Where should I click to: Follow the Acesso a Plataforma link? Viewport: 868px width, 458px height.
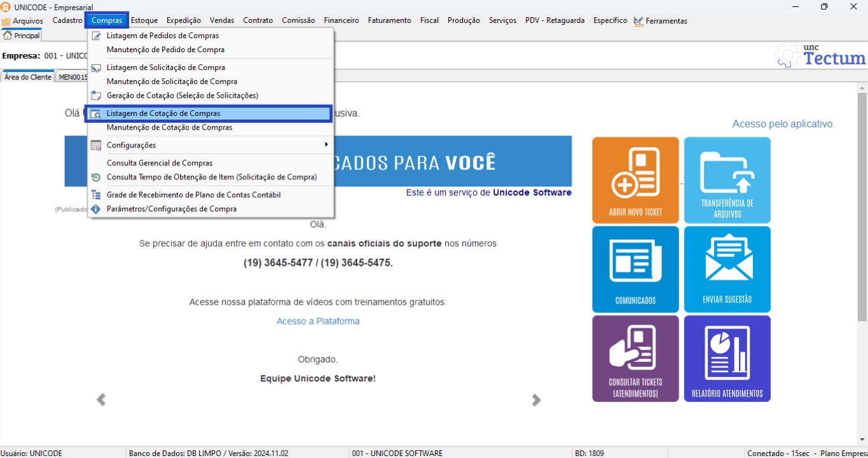318,321
